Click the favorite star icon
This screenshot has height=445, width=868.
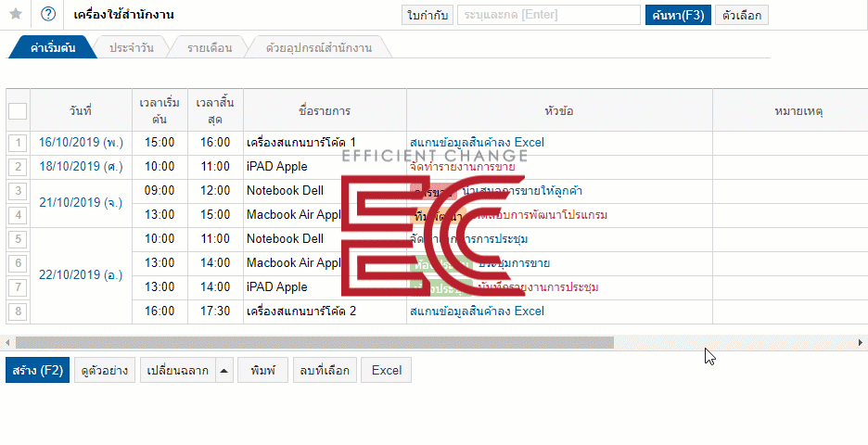16,15
